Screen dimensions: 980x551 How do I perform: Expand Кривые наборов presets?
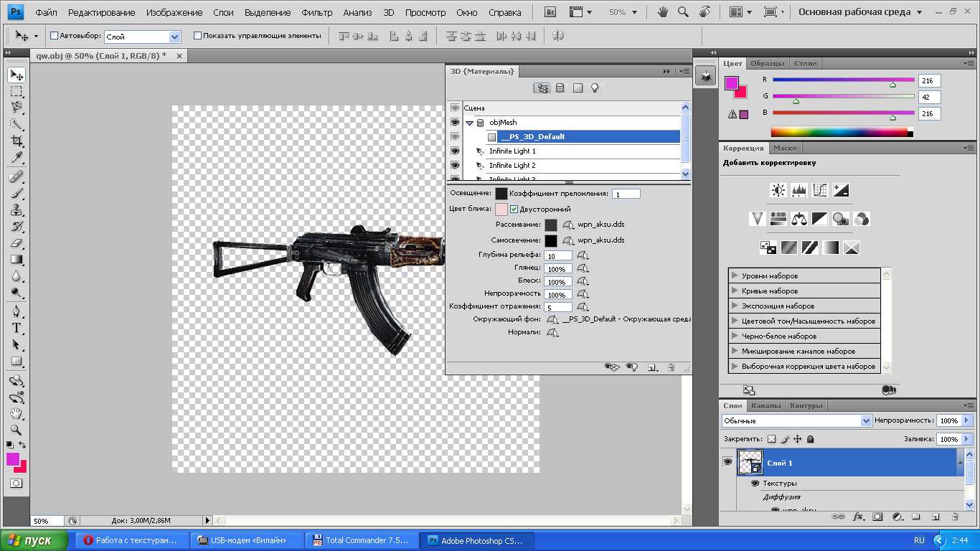pos(735,291)
